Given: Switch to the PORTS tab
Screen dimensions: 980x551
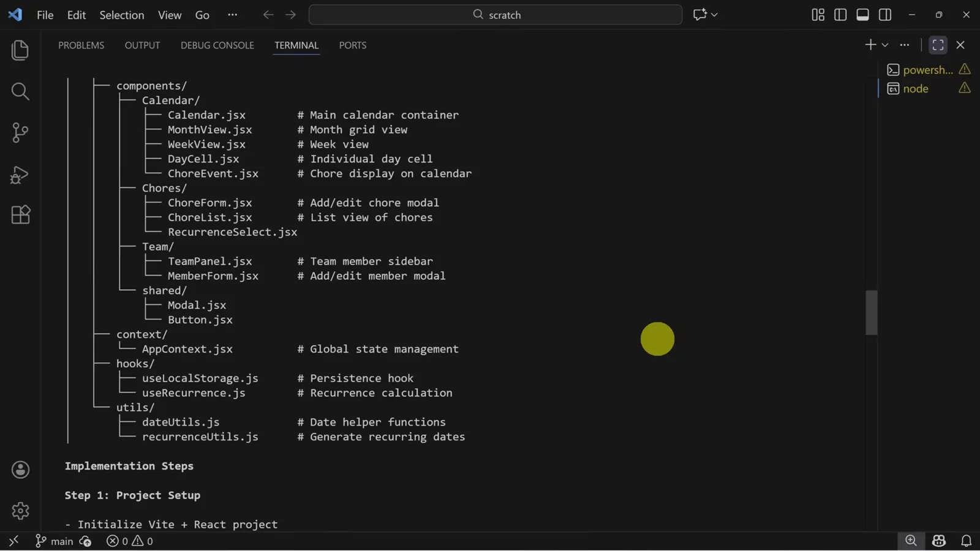Looking at the screenshot, I should tap(353, 45).
